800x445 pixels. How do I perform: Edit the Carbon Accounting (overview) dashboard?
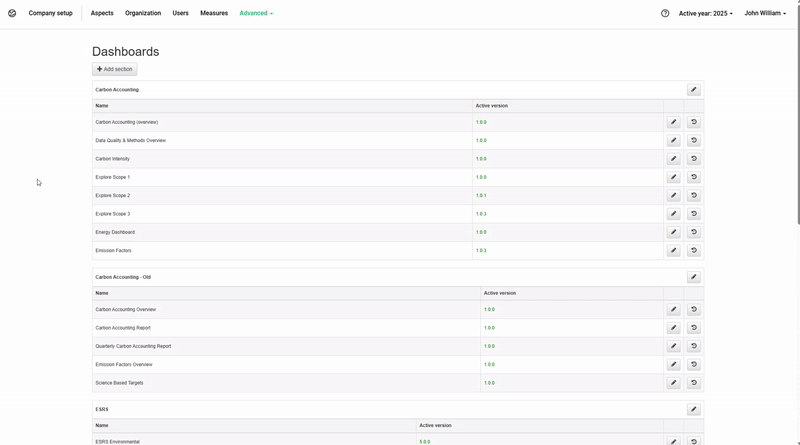click(673, 122)
